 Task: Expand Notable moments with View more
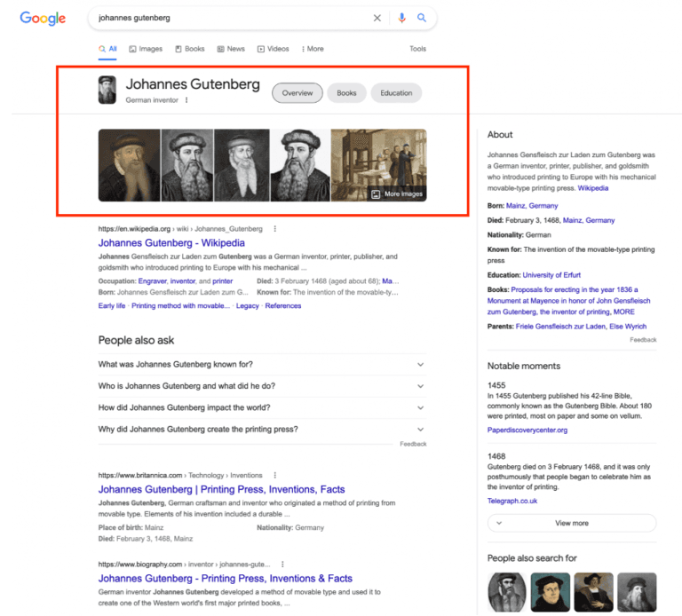572,523
